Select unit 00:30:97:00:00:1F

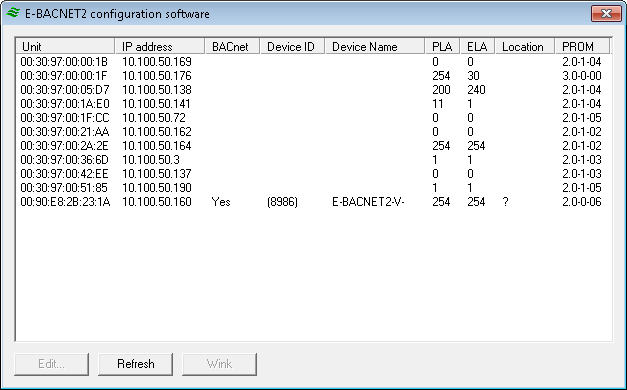click(x=64, y=76)
